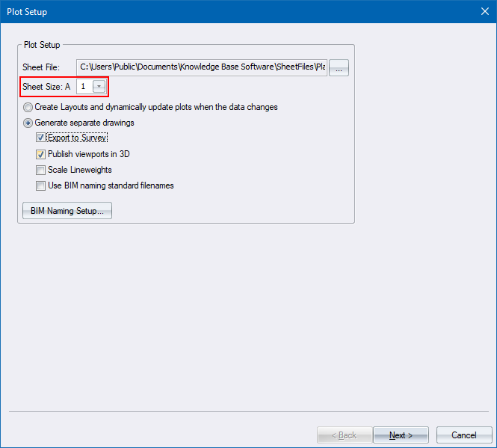Click into the Sheet File path field
This screenshot has width=497, height=448.
(x=202, y=67)
